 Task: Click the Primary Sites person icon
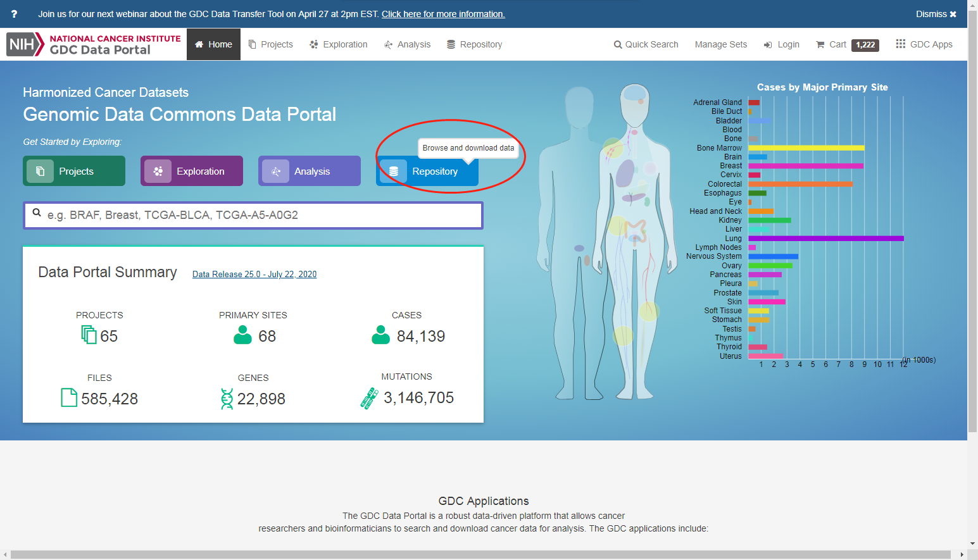pyautogui.click(x=242, y=335)
